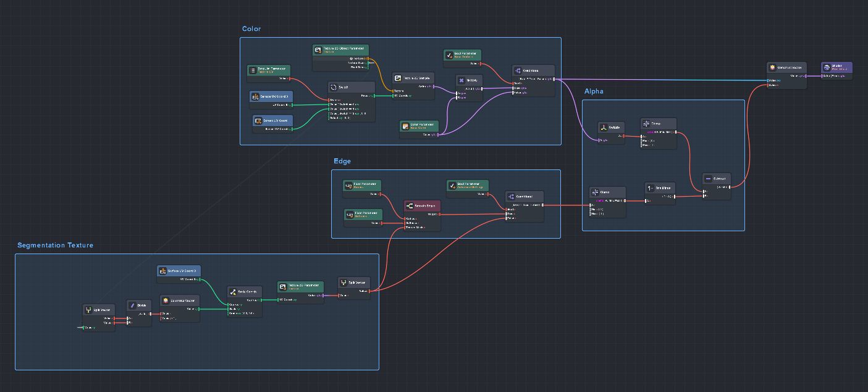868x392 pixels.
Task: Click the Edge group title label
Action: click(342, 161)
